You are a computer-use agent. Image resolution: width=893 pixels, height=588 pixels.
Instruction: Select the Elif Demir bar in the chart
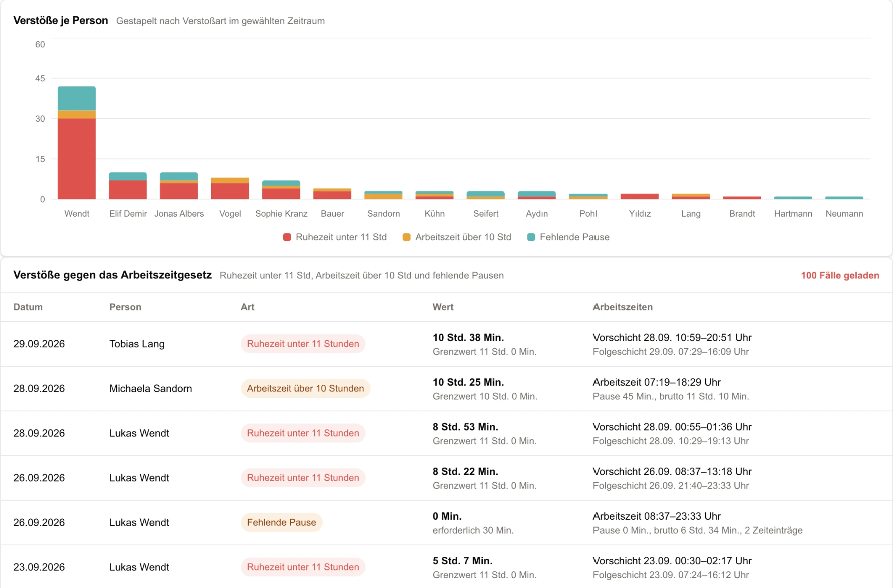pos(128,186)
